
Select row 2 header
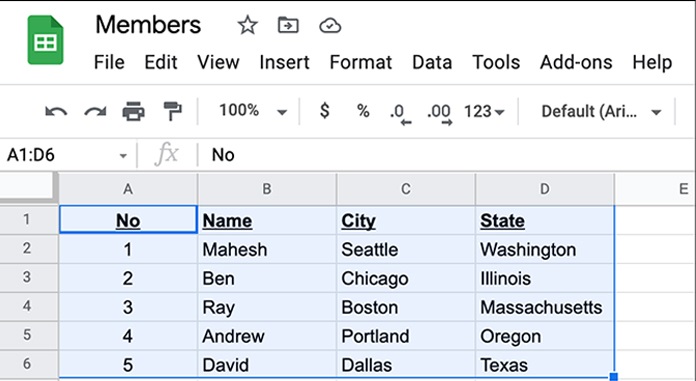click(28, 249)
